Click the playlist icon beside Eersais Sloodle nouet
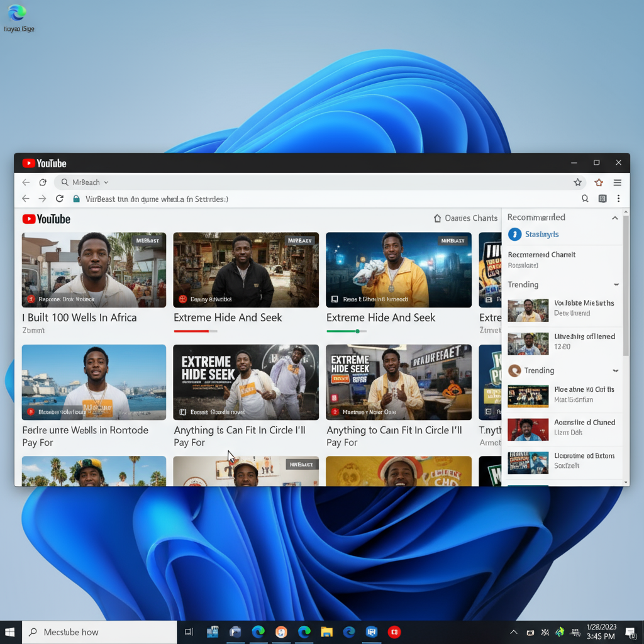The height and width of the screenshot is (644, 644). (183, 411)
